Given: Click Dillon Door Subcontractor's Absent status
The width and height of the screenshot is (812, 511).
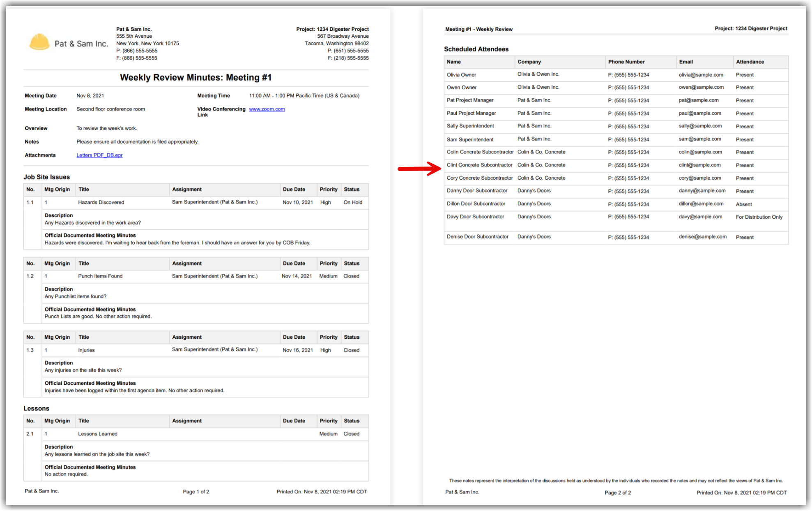Looking at the screenshot, I should (743, 204).
